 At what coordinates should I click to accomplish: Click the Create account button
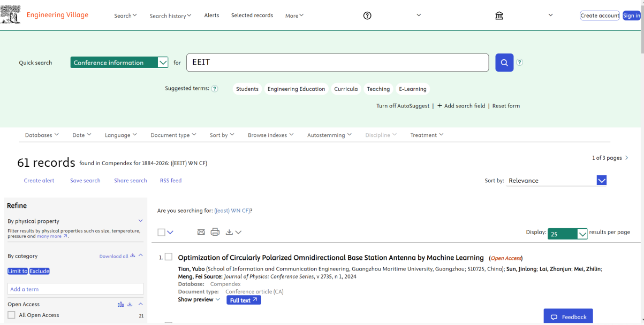(x=600, y=16)
